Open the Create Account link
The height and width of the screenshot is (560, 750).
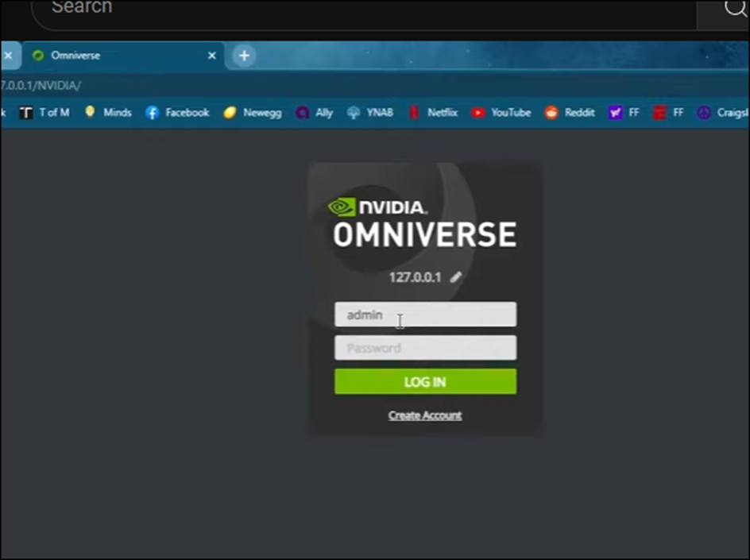point(425,415)
